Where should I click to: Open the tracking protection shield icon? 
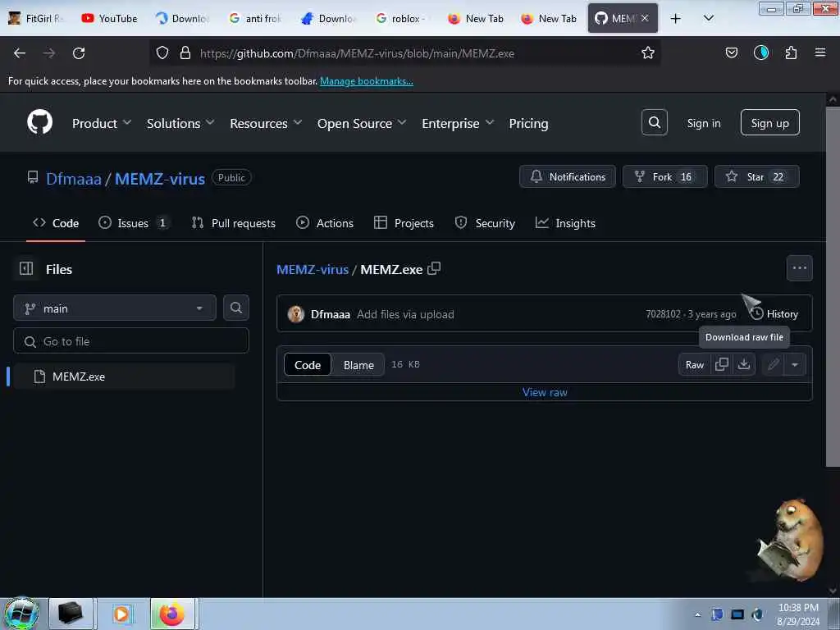(162, 52)
